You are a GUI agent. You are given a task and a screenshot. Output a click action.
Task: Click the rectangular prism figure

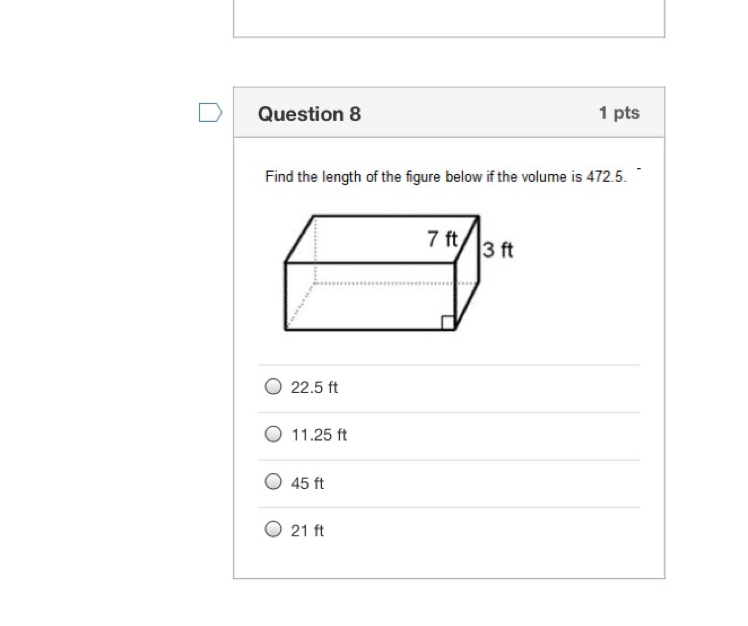(x=382, y=272)
